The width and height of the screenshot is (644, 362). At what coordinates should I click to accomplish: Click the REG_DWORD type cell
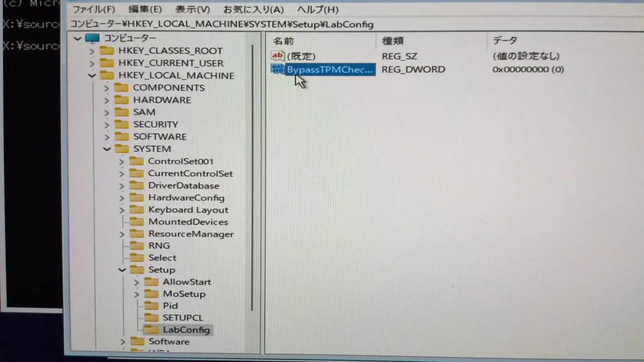click(413, 69)
